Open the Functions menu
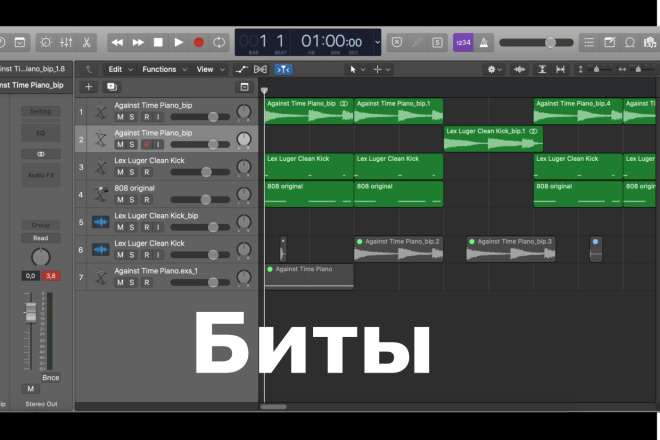Image resolution: width=660 pixels, height=440 pixels. [x=164, y=69]
